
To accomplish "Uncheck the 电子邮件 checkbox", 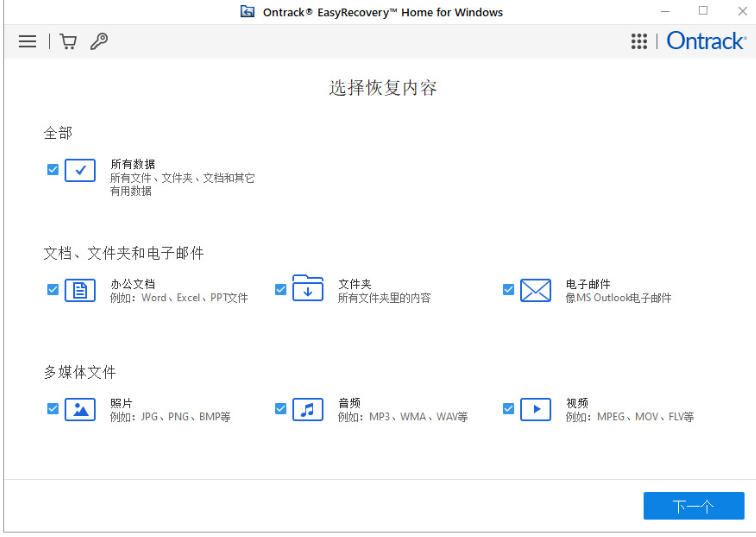I will click(509, 290).
